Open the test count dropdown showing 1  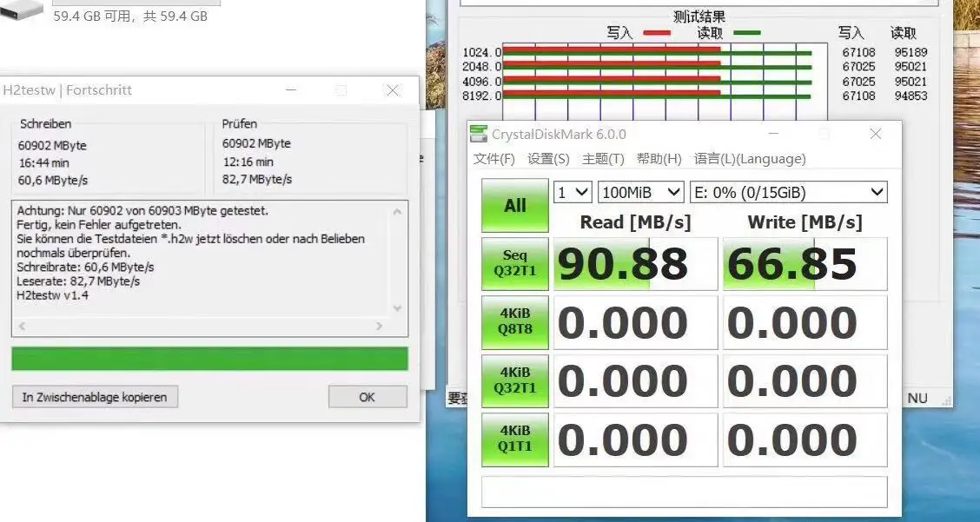573,192
